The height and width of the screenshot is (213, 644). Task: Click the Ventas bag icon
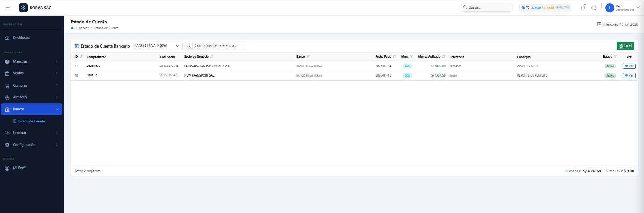coord(7,73)
